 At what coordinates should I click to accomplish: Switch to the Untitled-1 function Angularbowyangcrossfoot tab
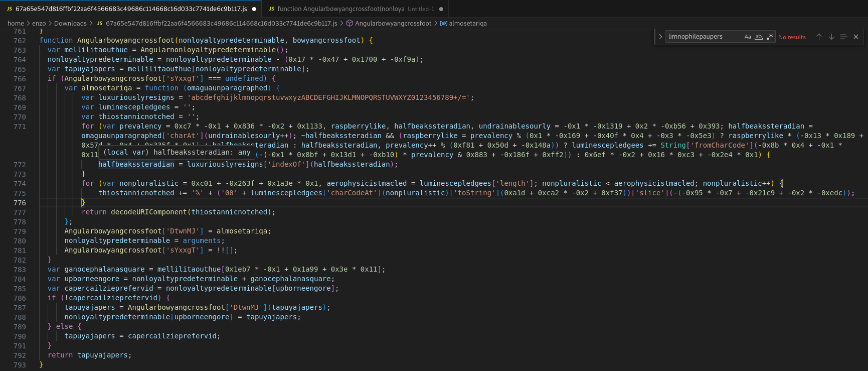coord(356,9)
